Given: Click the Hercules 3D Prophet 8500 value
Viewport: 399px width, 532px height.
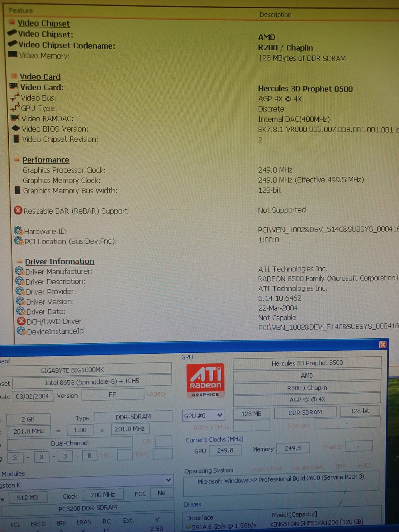Looking at the screenshot, I should [305, 89].
